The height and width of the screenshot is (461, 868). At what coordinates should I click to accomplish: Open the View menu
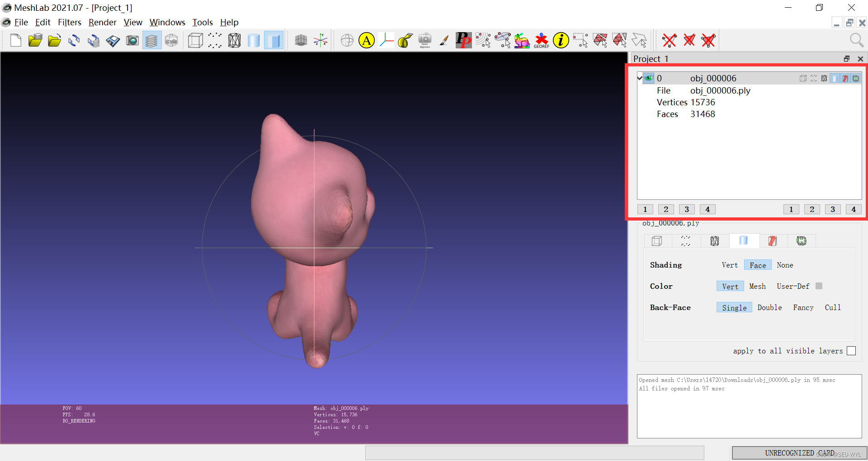[133, 22]
